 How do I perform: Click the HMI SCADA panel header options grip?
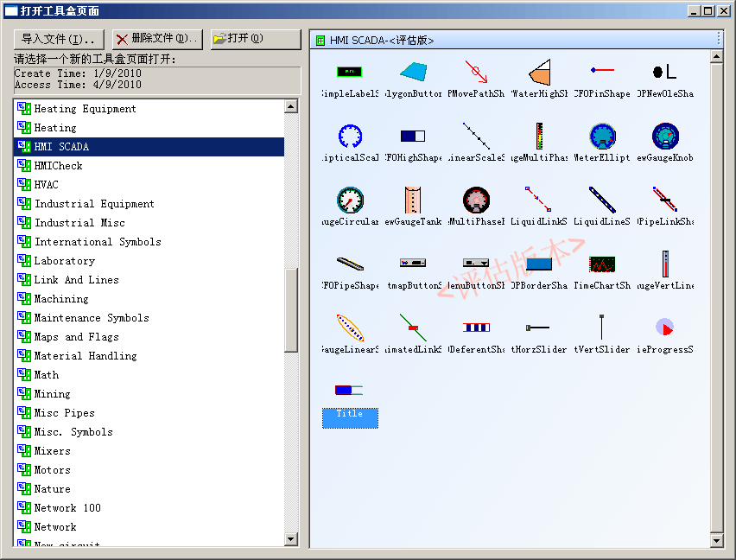(718, 40)
